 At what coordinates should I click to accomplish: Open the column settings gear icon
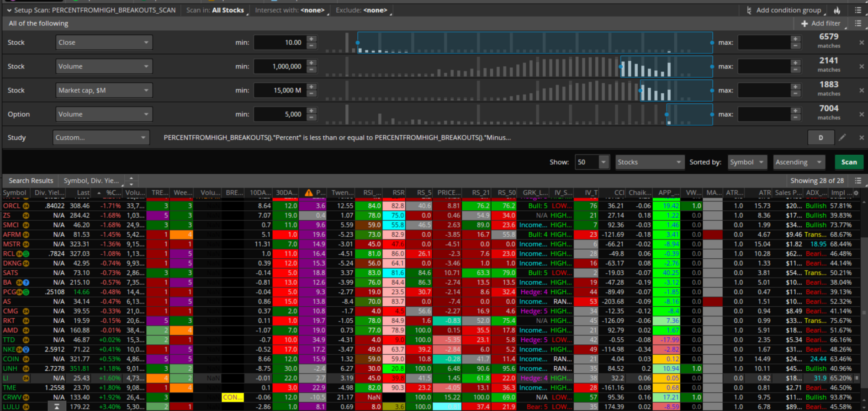[856, 193]
